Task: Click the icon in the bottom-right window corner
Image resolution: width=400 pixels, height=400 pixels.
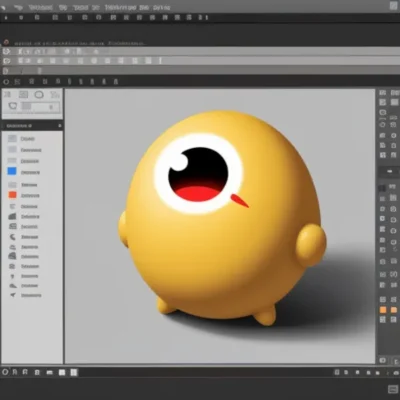Action: click(x=393, y=389)
